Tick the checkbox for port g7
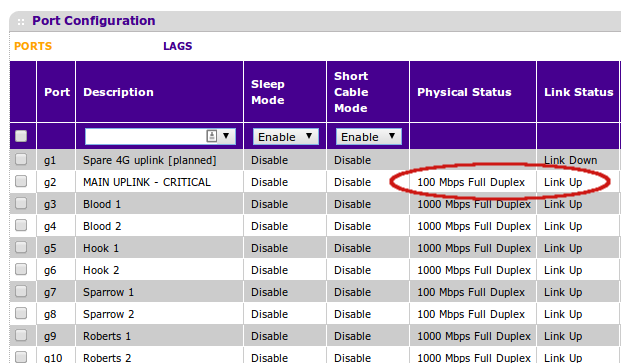The height and width of the screenshot is (363, 621). [x=21, y=291]
